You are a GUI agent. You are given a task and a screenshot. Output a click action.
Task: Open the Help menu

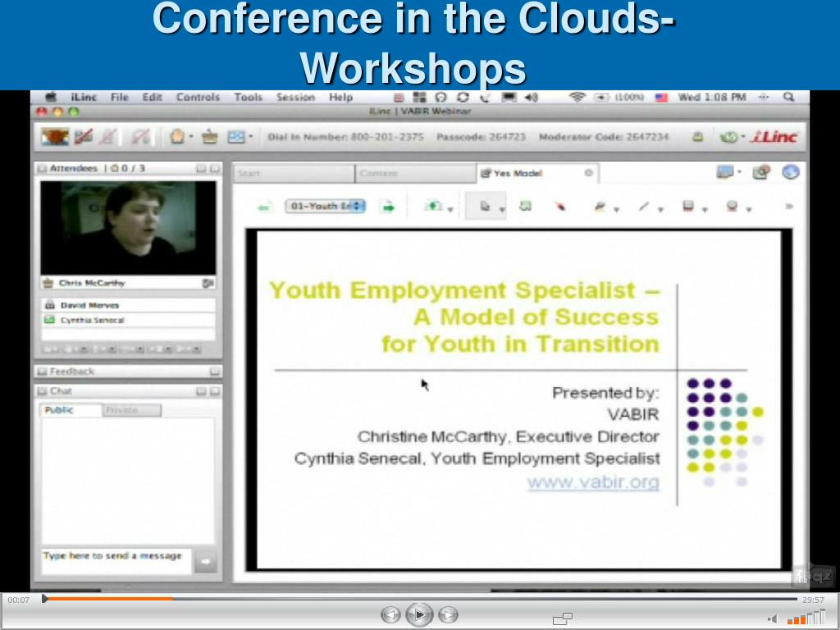tap(340, 97)
